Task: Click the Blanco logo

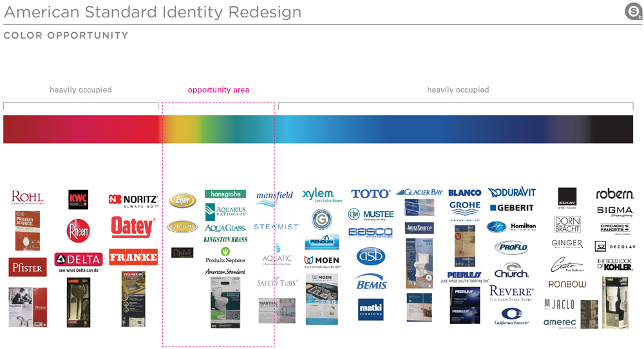Action: (x=464, y=193)
